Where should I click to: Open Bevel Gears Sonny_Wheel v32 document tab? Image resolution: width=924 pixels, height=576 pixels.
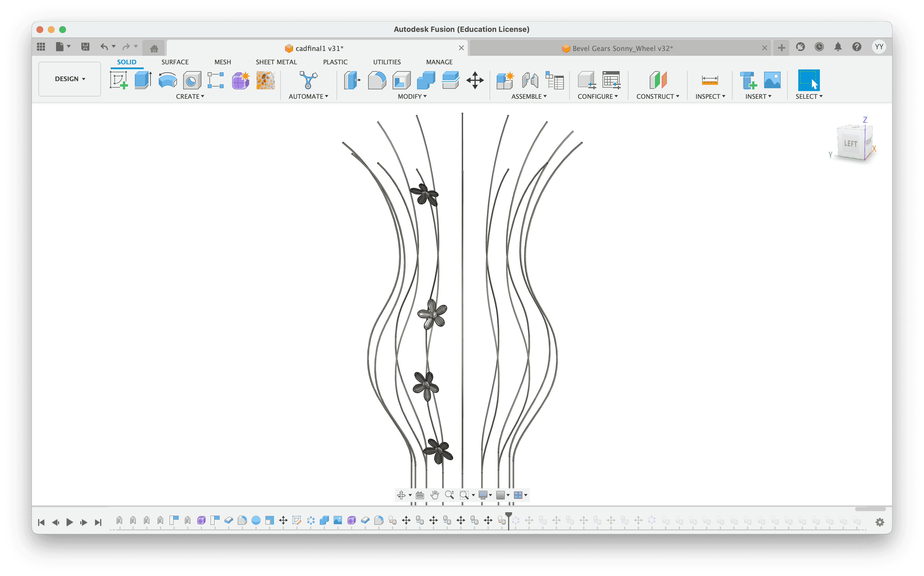coord(622,48)
